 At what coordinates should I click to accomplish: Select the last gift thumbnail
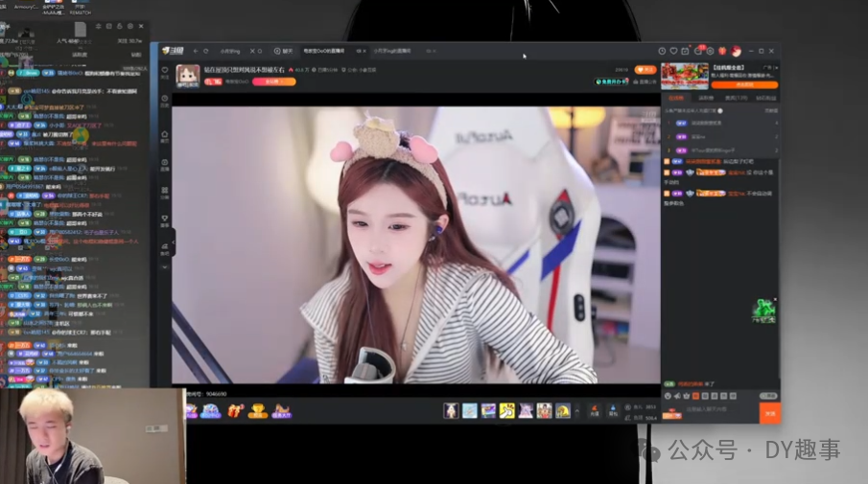[562, 411]
